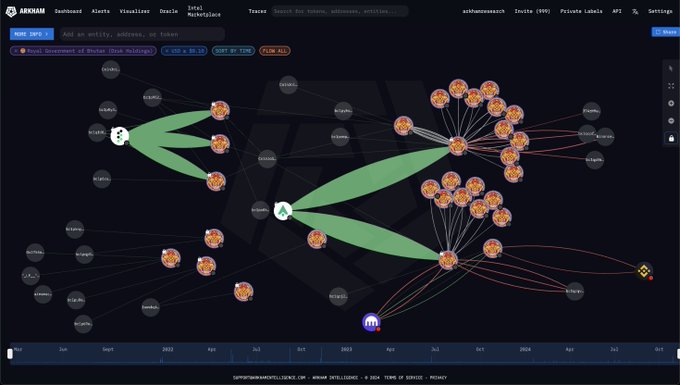The height and width of the screenshot is (385, 680).
Task: Select the green arrow entity node
Action: pos(283,211)
